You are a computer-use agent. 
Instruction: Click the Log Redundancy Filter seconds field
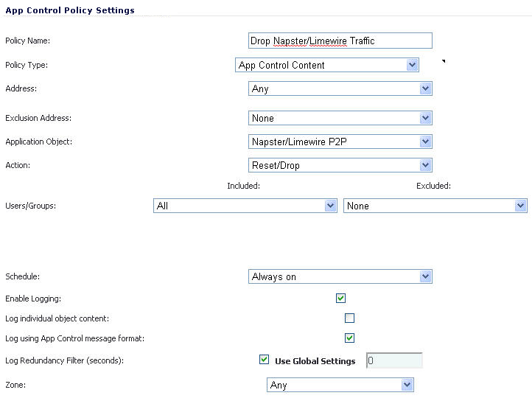pos(394,360)
